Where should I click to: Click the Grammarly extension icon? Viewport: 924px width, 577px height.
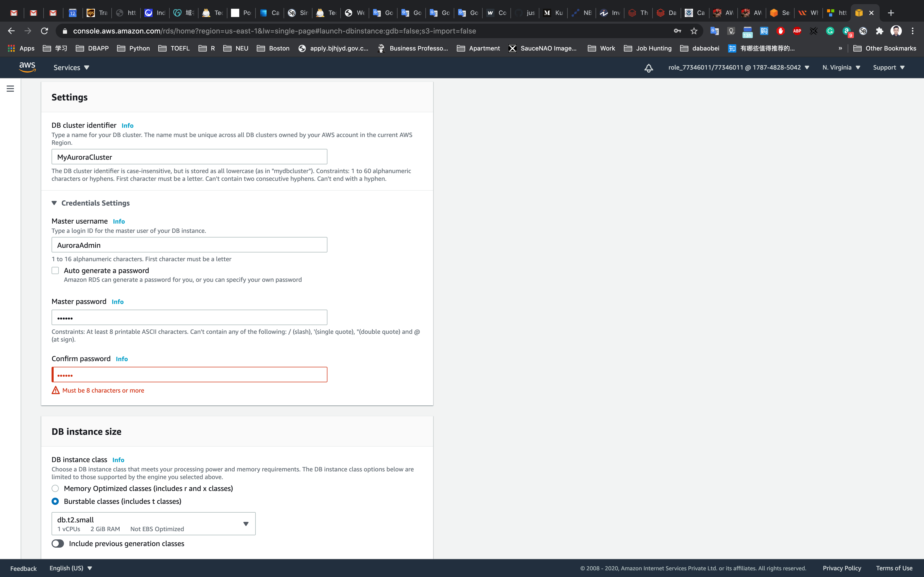point(830,31)
